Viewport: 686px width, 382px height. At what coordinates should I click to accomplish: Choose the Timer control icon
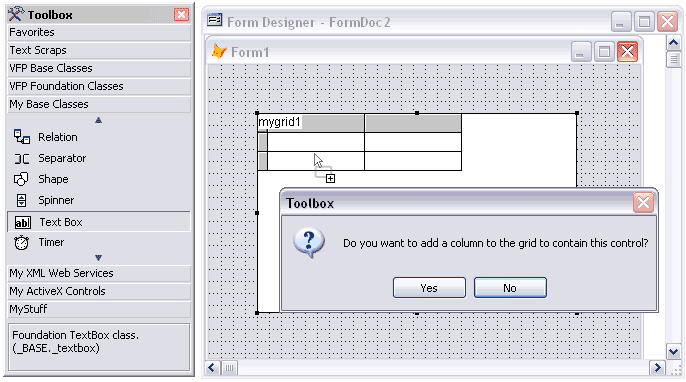pos(21,242)
